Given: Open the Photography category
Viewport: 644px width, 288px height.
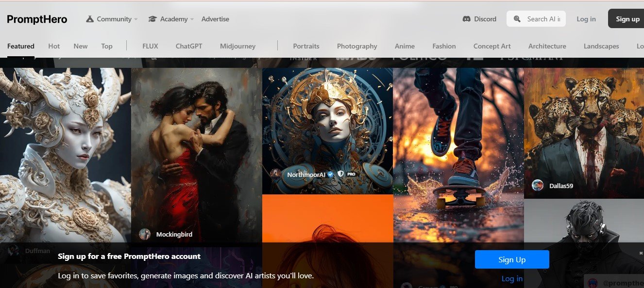Looking at the screenshot, I should coord(357,46).
